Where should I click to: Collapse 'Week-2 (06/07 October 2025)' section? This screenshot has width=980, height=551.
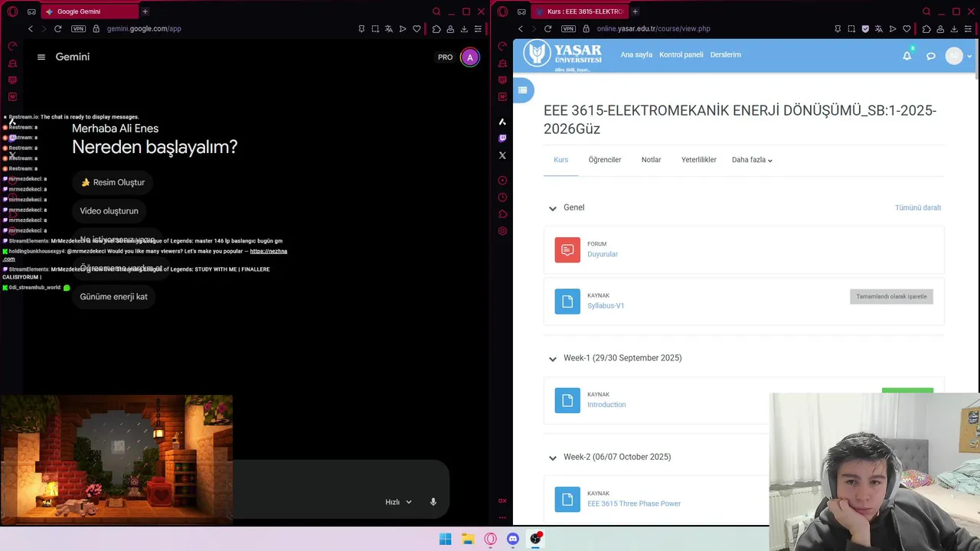pyautogui.click(x=553, y=458)
